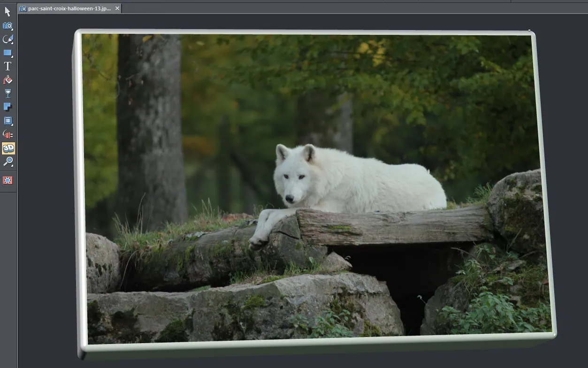Select the Text tool
This screenshot has width=588, height=368.
pyautogui.click(x=8, y=67)
